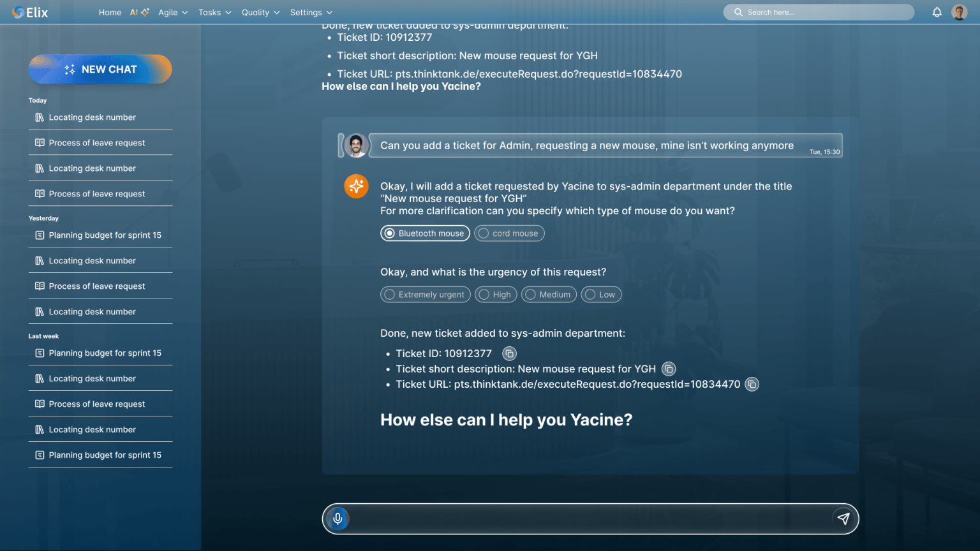980x551 pixels.
Task: Click the Elix logo
Action: 30,12
